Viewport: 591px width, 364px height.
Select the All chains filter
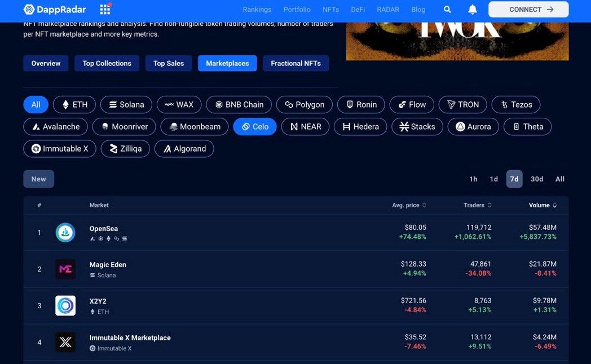point(36,104)
